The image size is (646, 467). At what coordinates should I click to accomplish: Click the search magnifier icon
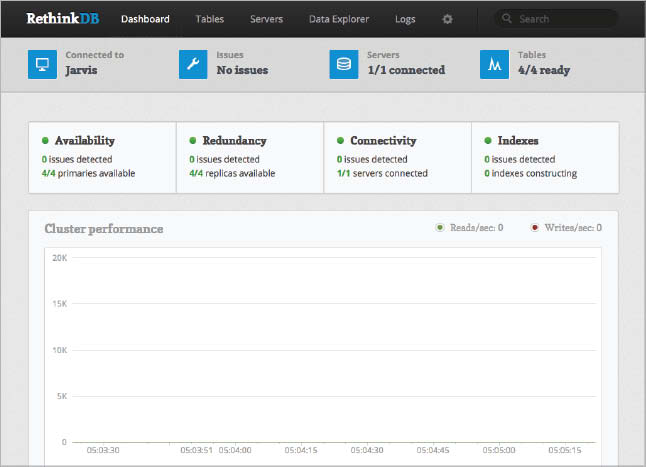pos(508,19)
